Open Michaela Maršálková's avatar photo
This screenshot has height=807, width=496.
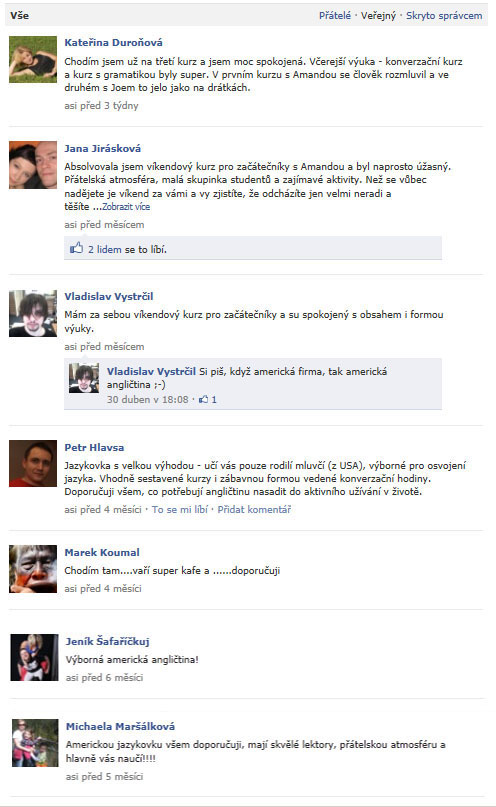(35, 743)
